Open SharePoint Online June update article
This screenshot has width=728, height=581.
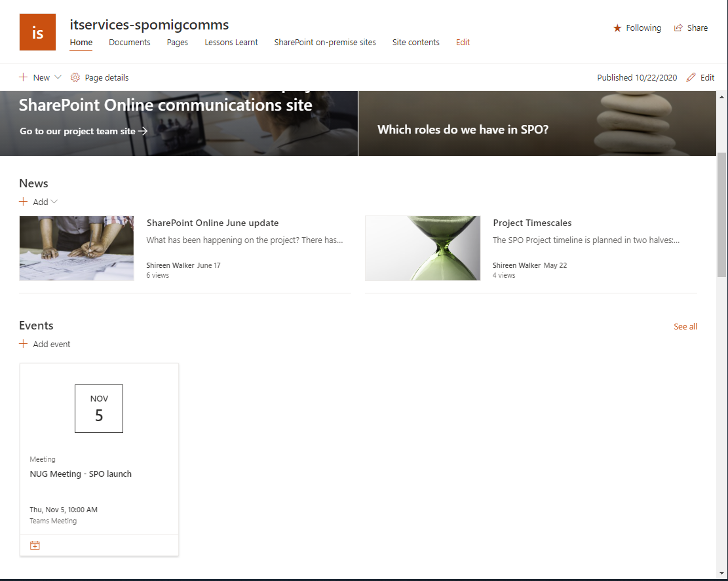point(213,223)
